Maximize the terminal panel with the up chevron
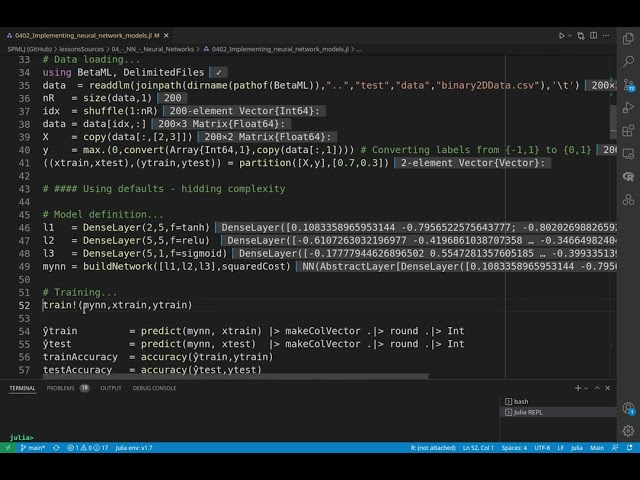Viewport: 640px width, 480px height. [597, 388]
